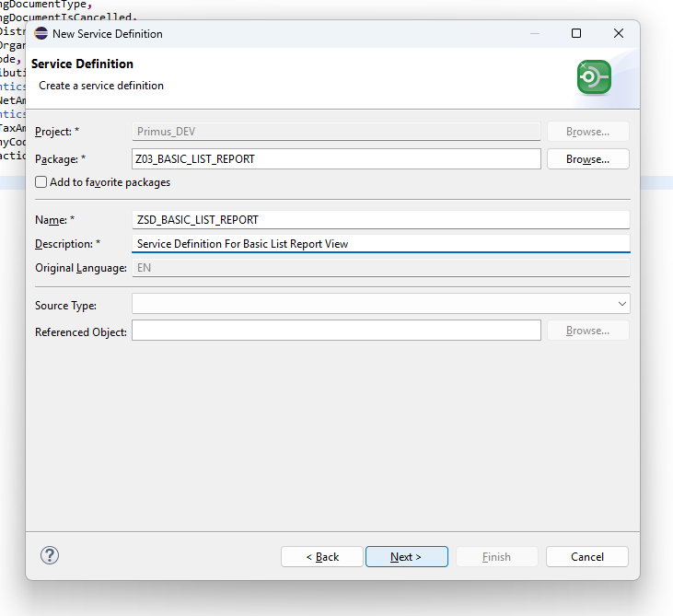Viewport: 673px width, 616px height.
Task: Click Browse button next to Referenced Object
Action: click(x=588, y=331)
